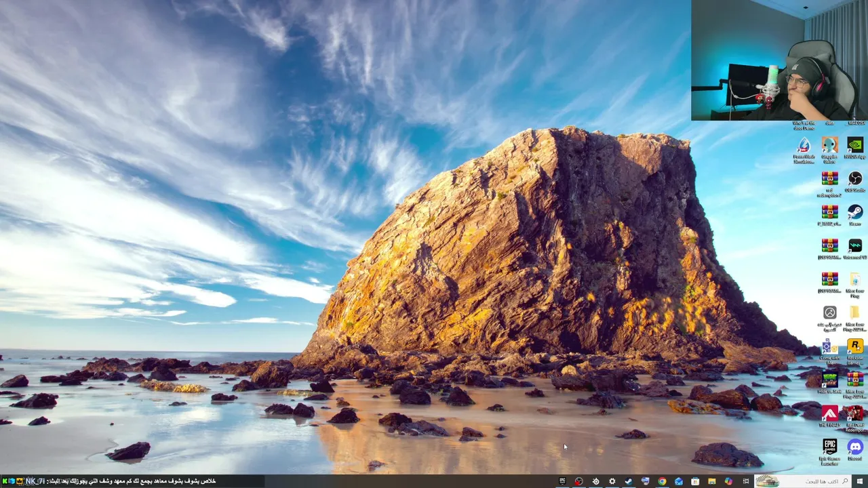Select the image file with Arabic name
868x488 pixels.
[x=829, y=318]
